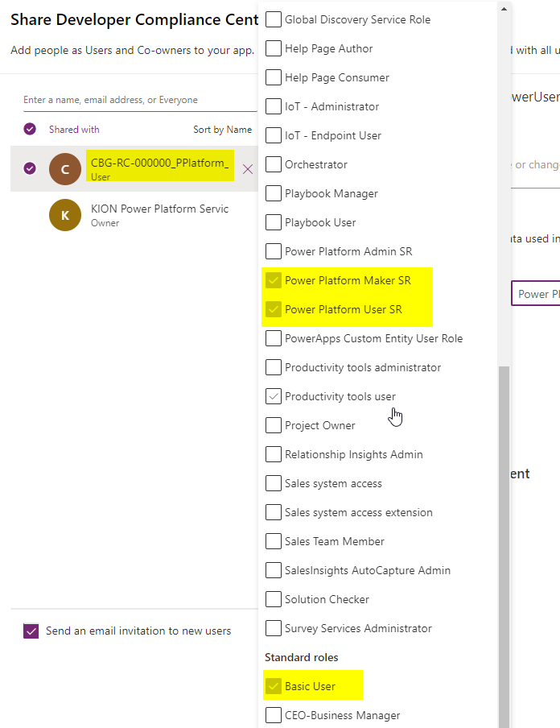Enable the Playbook Manager role
This screenshot has width=560, height=728.
(273, 193)
